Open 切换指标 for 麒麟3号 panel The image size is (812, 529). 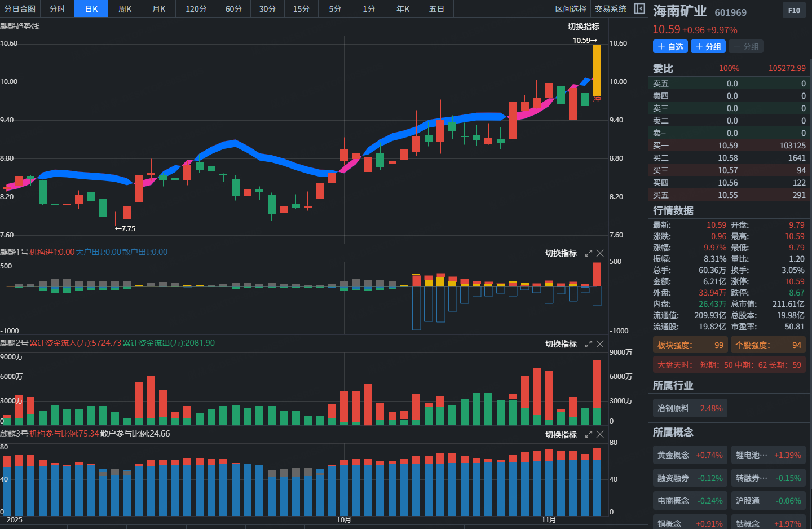(x=561, y=435)
